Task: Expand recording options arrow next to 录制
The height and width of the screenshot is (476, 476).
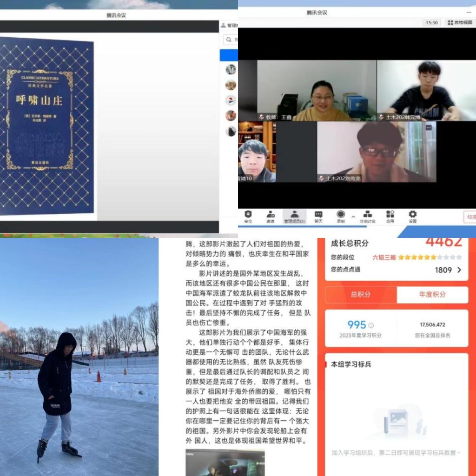Action: (x=353, y=217)
